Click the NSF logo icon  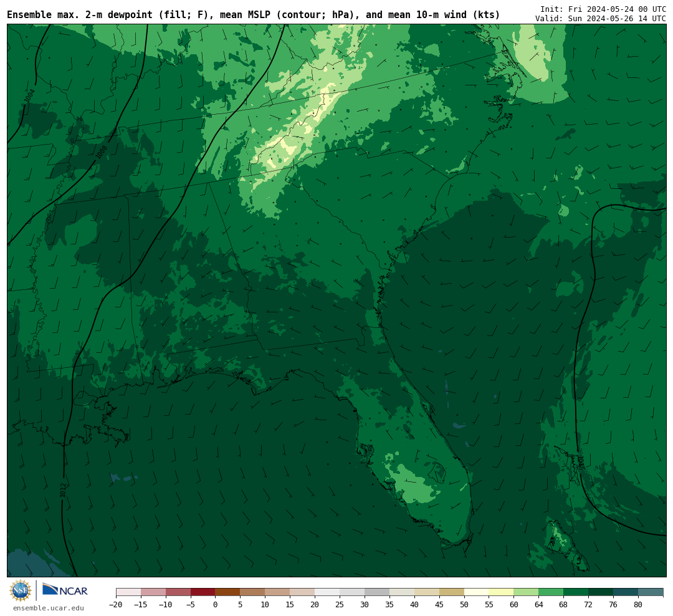point(21,590)
